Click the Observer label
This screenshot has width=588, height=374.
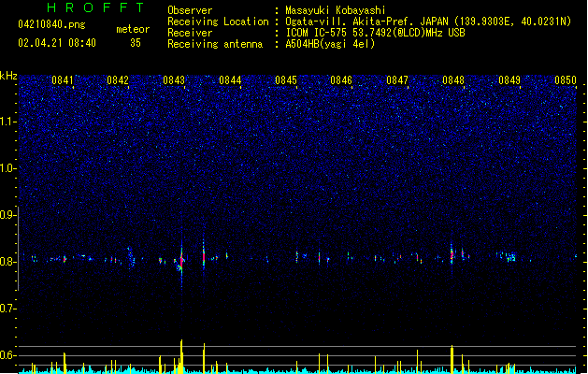(190, 10)
